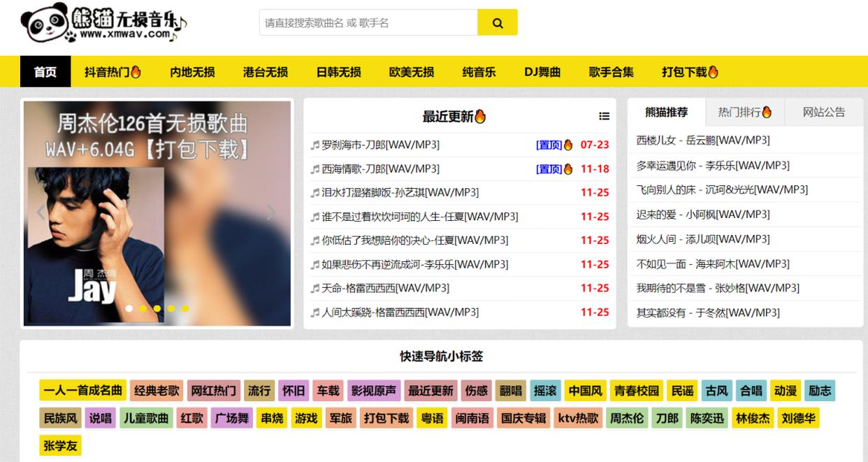This screenshot has width=868, height=462.
Task: Open recommended song 我期待的不是雪 - 张妙格
Action: (x=718, y=288)
